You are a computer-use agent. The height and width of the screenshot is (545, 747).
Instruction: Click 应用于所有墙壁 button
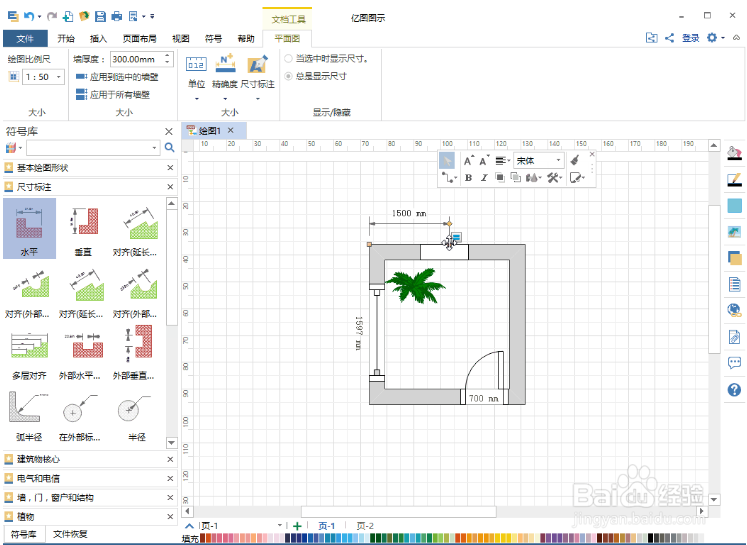pos(113,94)
